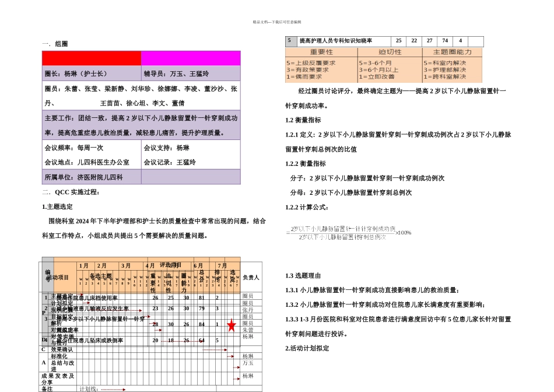Viewport: 554px width, 392px height.
Task: Click the criterion '5=上级反覆要求'
Action: pos(311,63)
